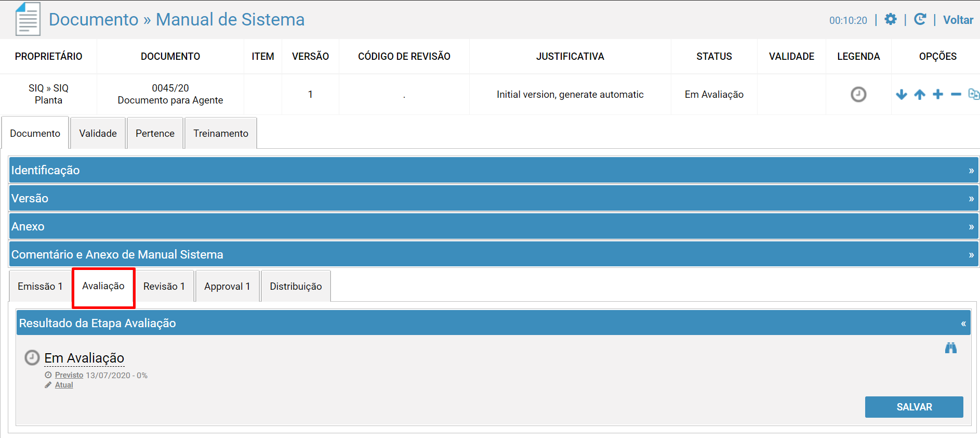Viewport: 980px width, 438px height.
Task: Click the refresh arrow icon in header
Action: (x=920, y=19)
